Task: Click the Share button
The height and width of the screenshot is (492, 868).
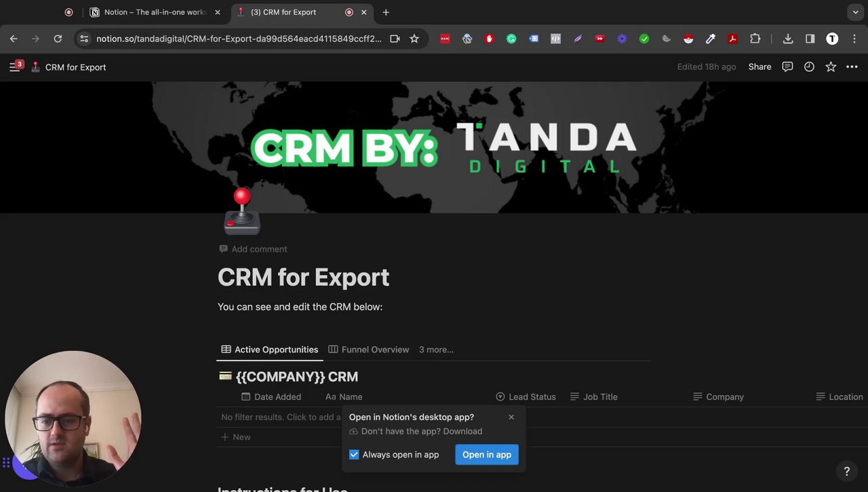Action: (759, 67)
